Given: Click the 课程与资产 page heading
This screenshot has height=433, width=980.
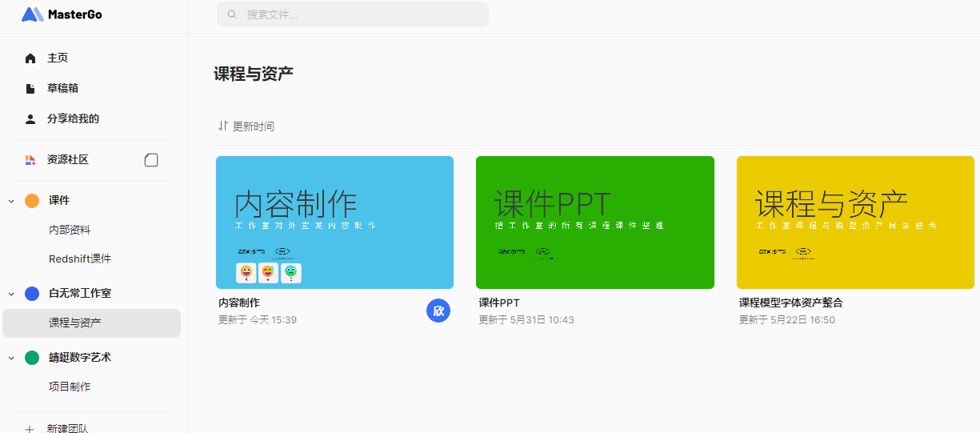Looking at the screenshot, I should tap(254, 74).
